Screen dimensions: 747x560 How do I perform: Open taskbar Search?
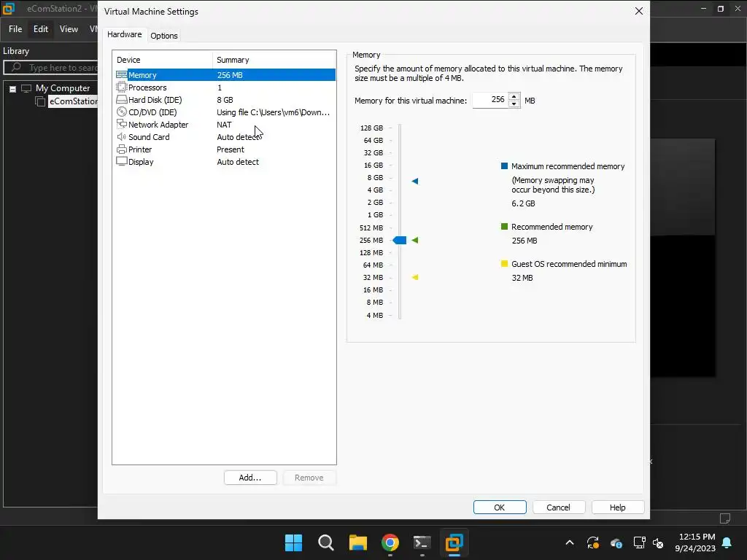click(326, 542)
